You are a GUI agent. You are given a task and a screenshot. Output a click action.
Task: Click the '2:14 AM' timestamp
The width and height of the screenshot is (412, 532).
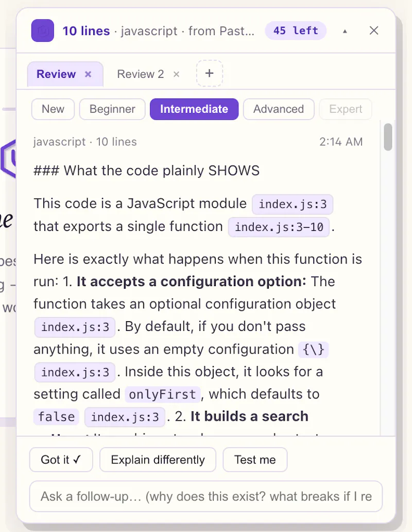[x=341, y=141]
